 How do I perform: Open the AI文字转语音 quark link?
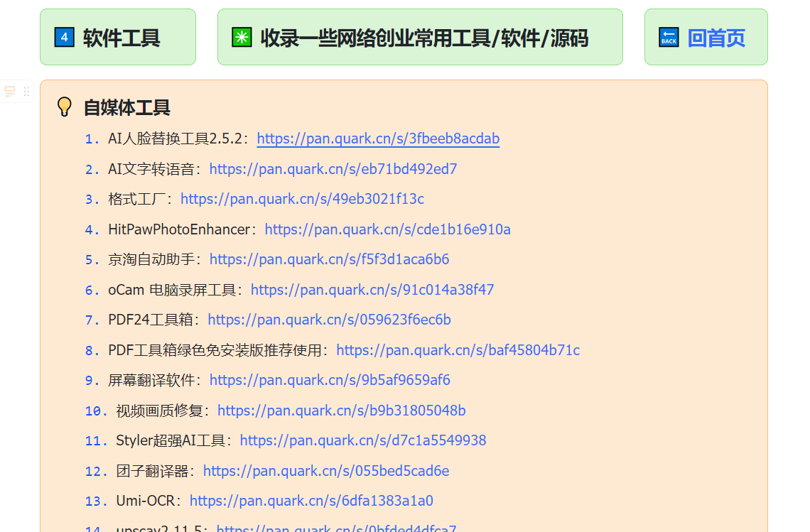tap(334, 169)
